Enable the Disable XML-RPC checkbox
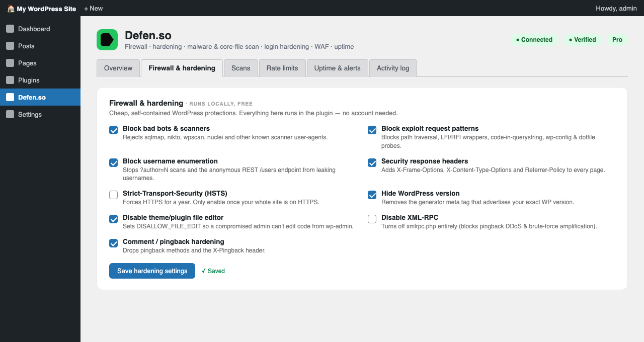Screen dimensions: 644x342 [372, 219]
